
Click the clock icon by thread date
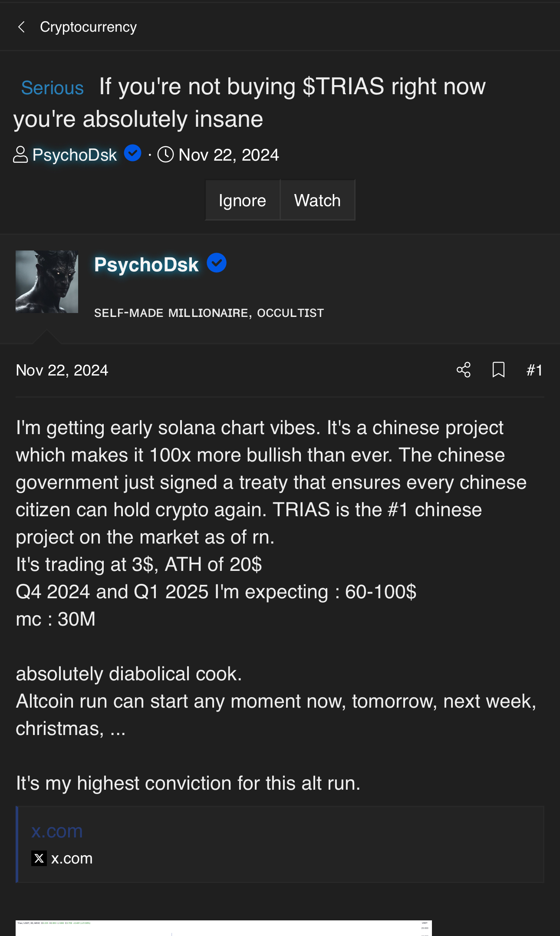[165, 155]
